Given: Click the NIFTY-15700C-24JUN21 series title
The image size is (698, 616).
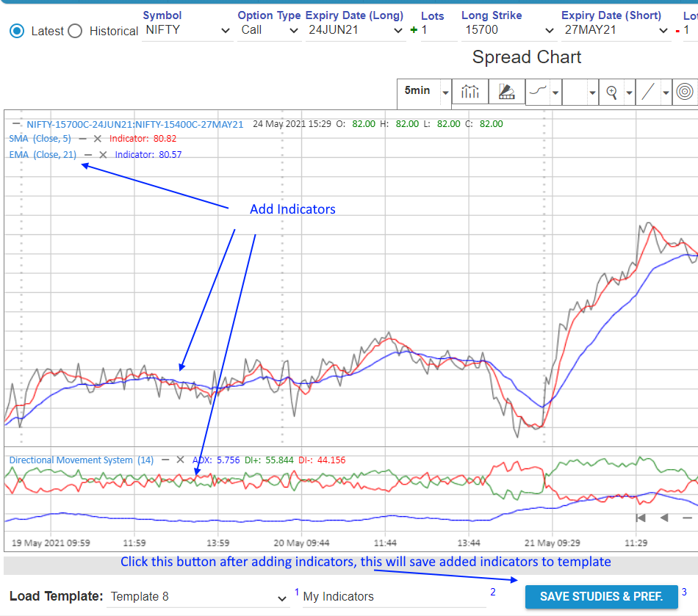Looking at the screenshot, I should click(135, 124).
